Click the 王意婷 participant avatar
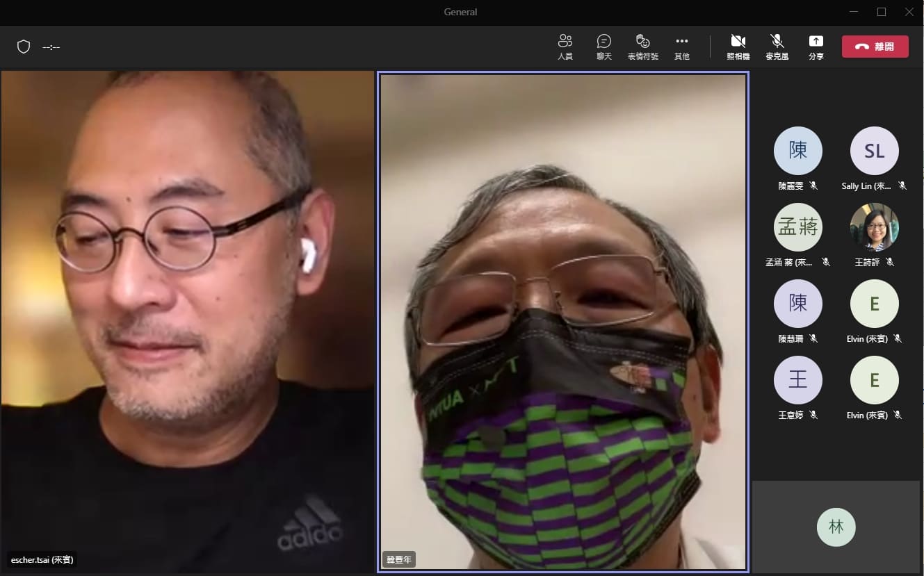This screenshot has width=924, height=576. [797, 380]
